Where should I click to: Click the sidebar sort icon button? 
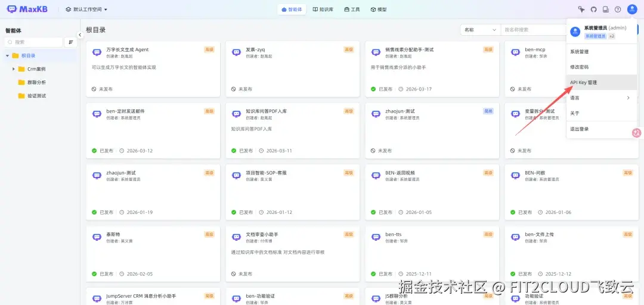pos(70,42)
